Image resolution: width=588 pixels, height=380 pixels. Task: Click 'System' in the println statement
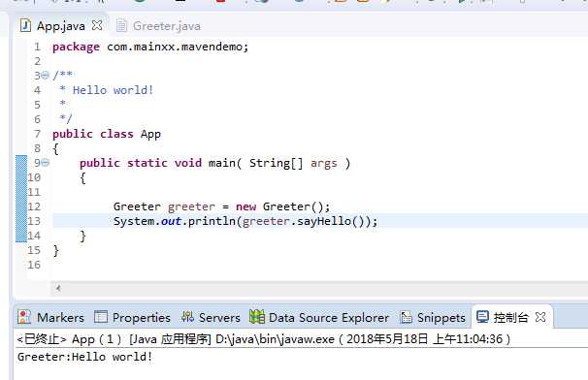[x=134, y=221]
